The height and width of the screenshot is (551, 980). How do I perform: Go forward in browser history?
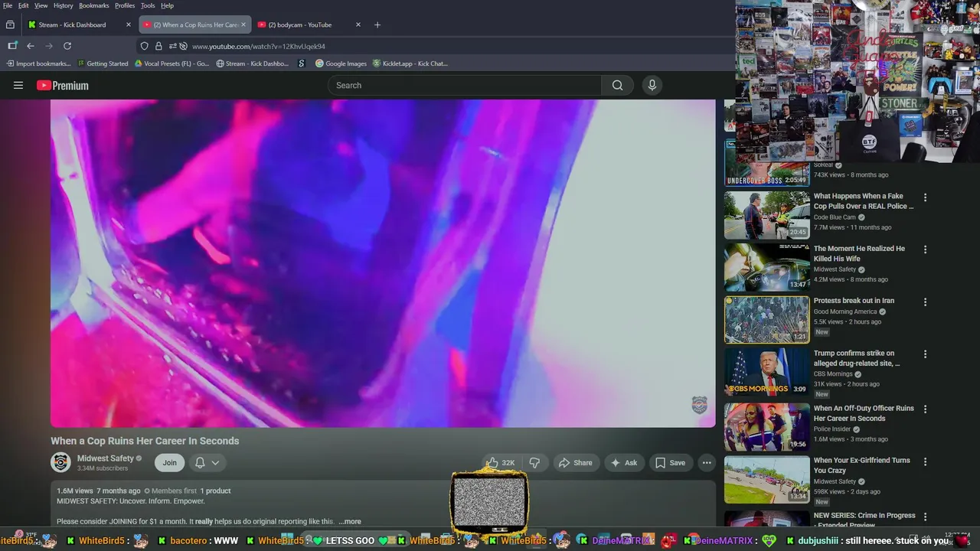pos(49,46)
